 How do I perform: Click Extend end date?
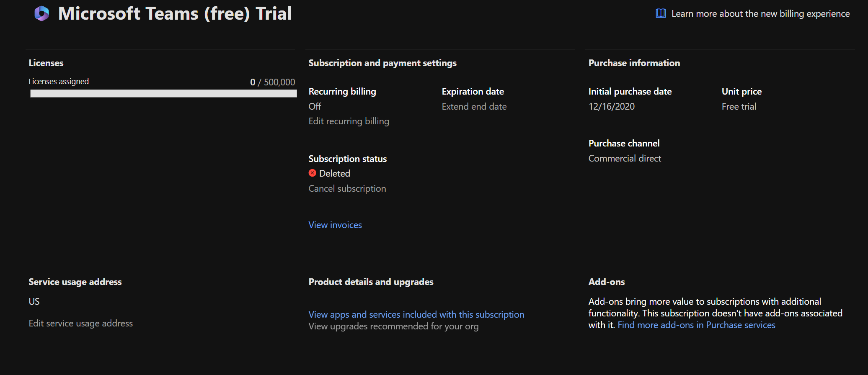tap(474, 106)
